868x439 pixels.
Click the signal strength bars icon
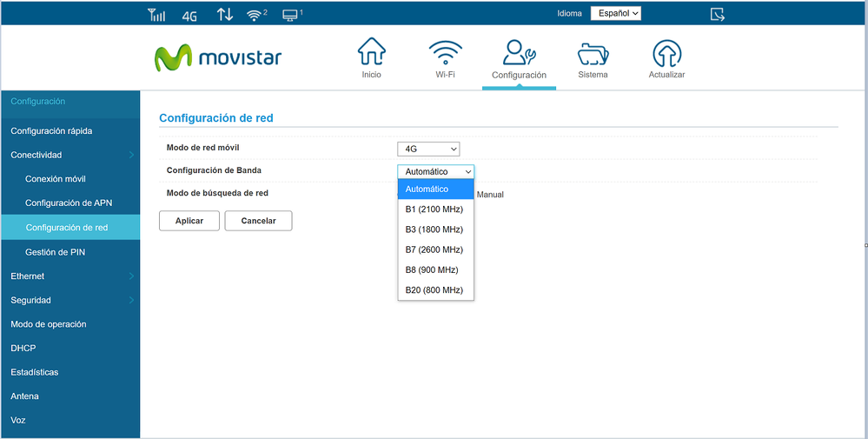[156, 15]
